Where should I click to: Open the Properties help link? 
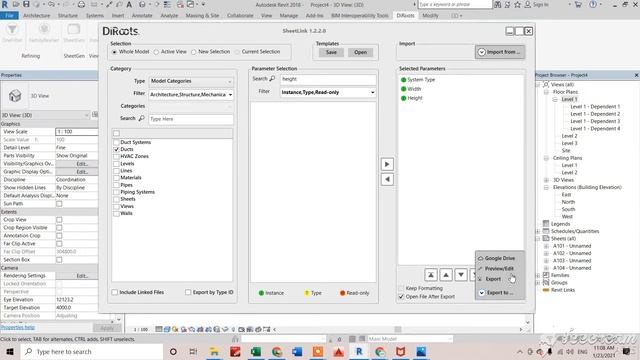tap(18, 327)
